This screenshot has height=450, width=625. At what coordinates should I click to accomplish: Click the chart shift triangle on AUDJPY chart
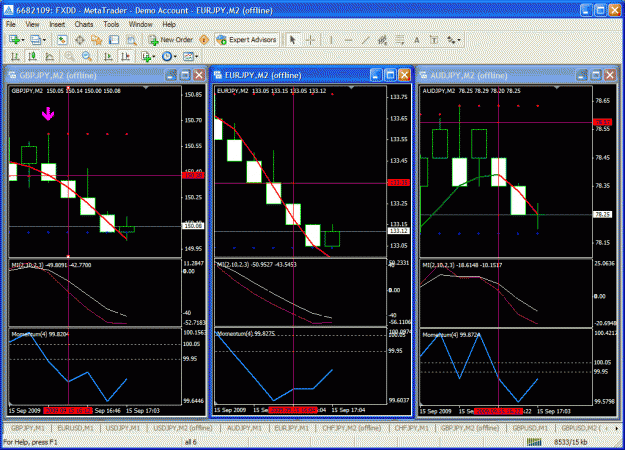point(557,88)
